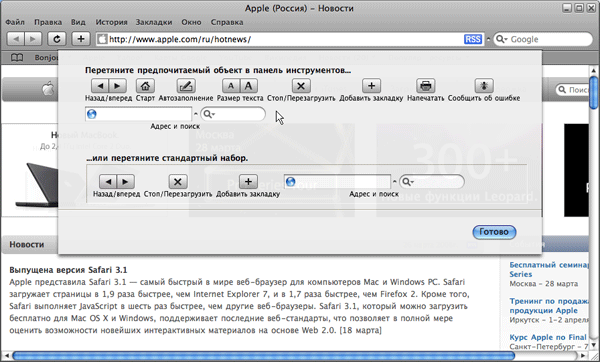Select the Автозаполнение pencil icon
This screenshot has height=362, width=600.
click(186, 86)
